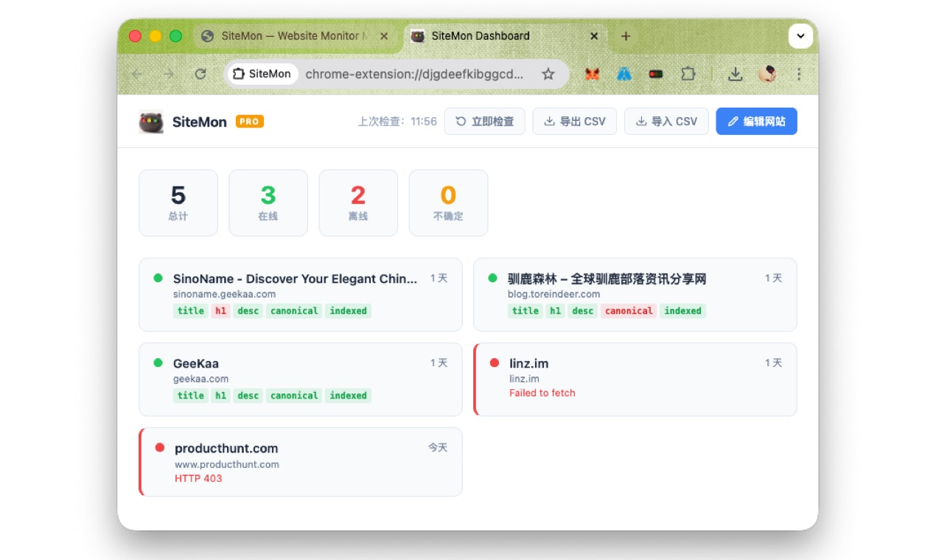Click indexed tag on 驯鹿森林 card
Screen dimensions: 936x560
(x=682, y=311)
